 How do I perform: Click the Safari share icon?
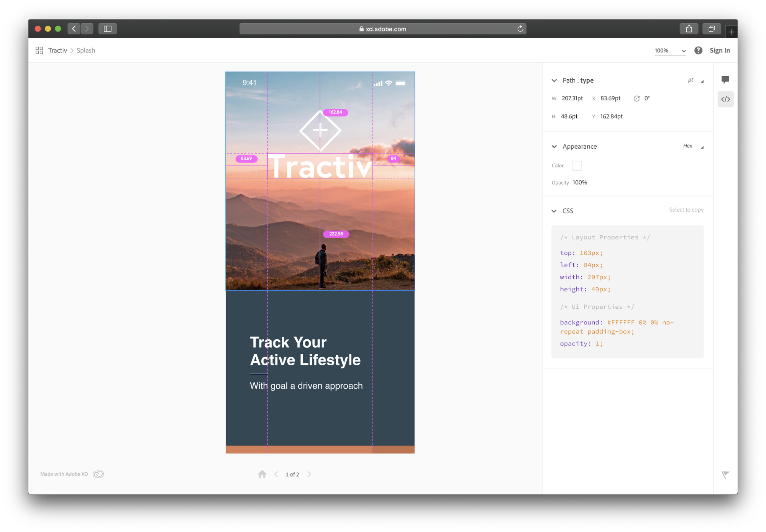pos(689,29)
